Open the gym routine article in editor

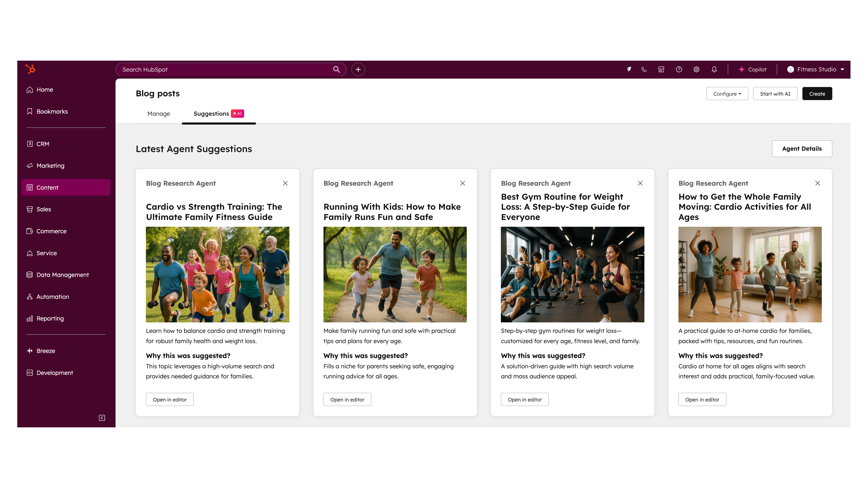click(524, 399)
